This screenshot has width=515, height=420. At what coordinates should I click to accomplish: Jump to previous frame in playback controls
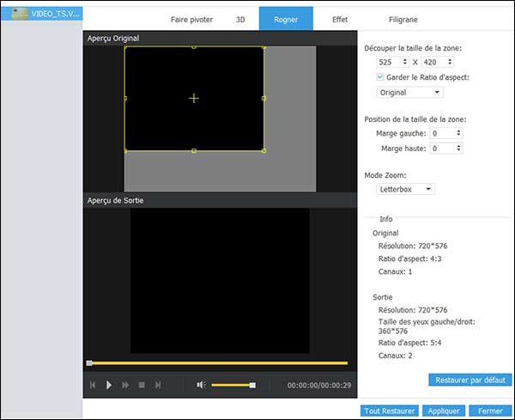point(93,385)
